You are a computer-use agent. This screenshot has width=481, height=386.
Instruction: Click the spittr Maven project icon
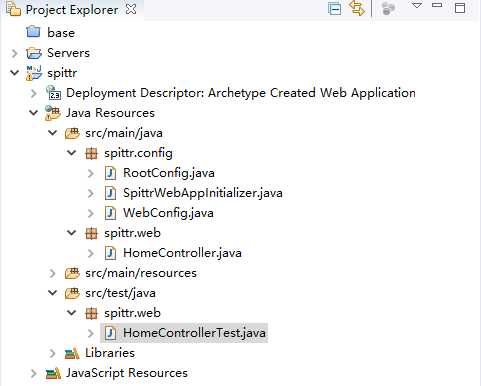coord(34,73)
